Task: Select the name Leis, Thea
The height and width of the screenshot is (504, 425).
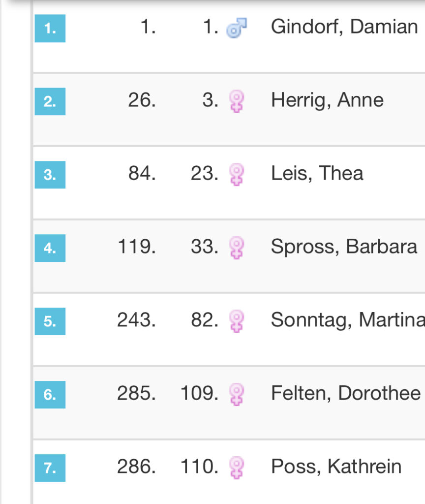Action: pos(317,173)
